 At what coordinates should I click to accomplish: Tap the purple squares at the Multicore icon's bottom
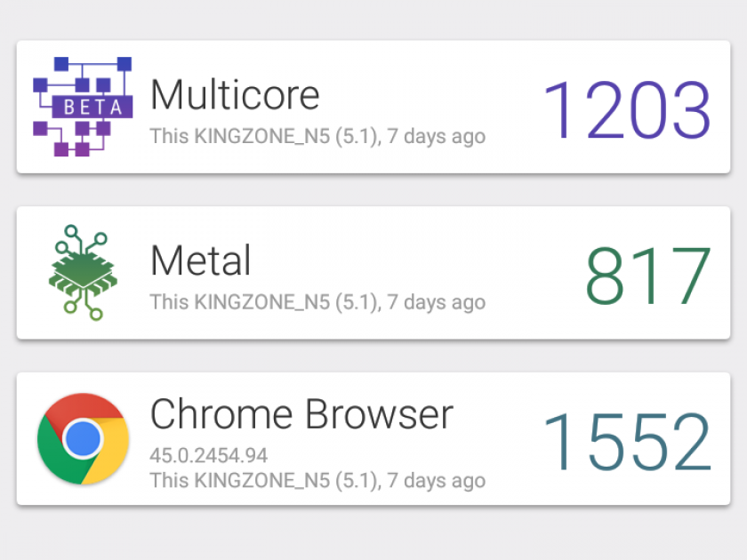click(71, 149)
